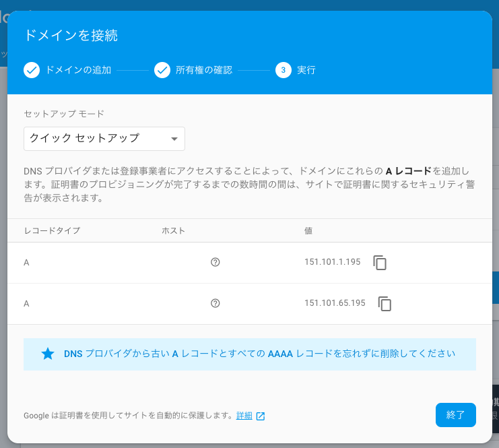Click the ホスト column header
Viewport: 499px width, 448px height.
pyautogui.click(x=173, y=230)
